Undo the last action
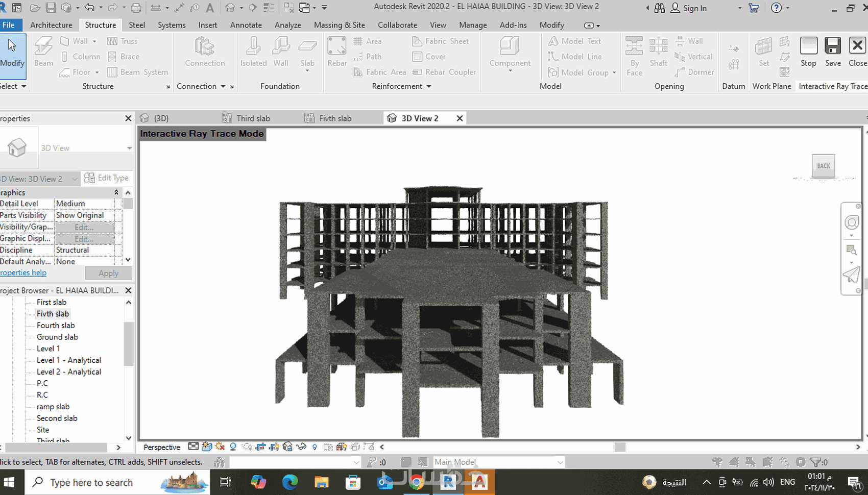The image size is (868, 495). [89, 8]
